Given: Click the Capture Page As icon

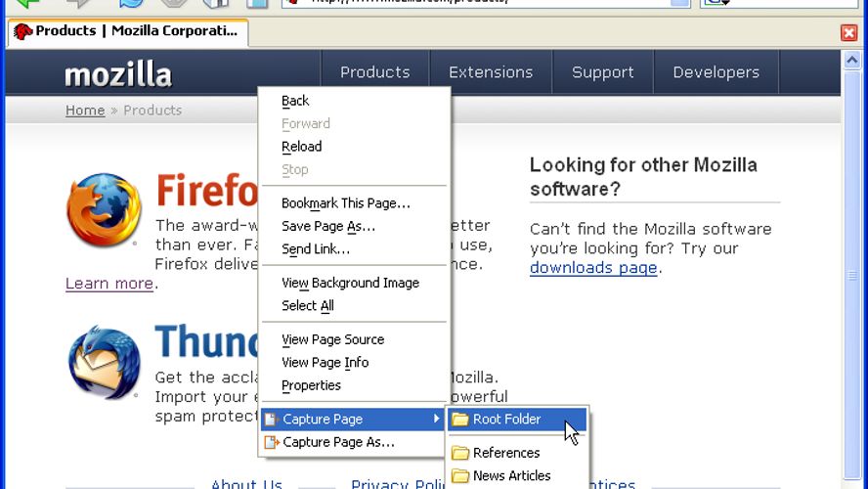Looking at the screenshot, I should point(272,442).
